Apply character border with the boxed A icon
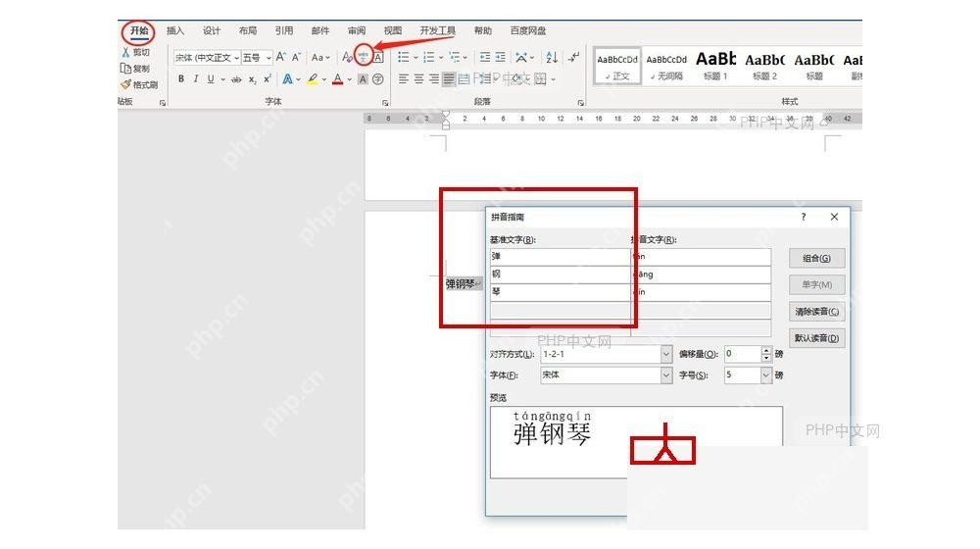 coord(378,58)
